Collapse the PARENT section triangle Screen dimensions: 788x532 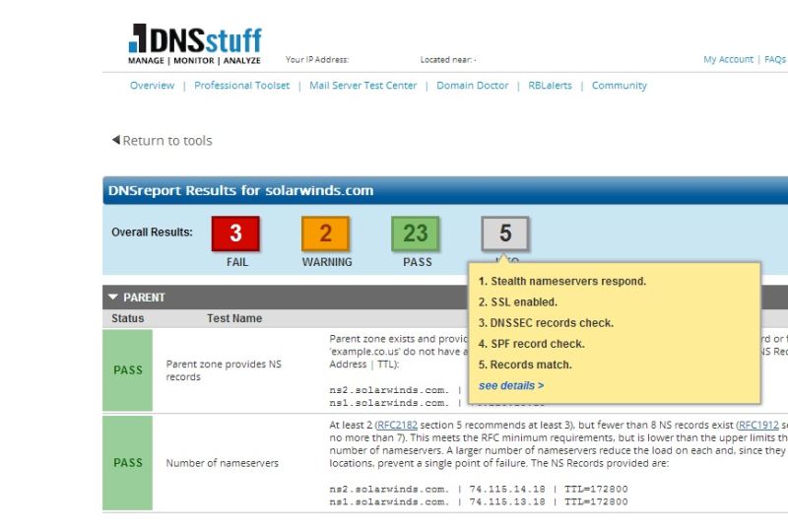(112, 298)
